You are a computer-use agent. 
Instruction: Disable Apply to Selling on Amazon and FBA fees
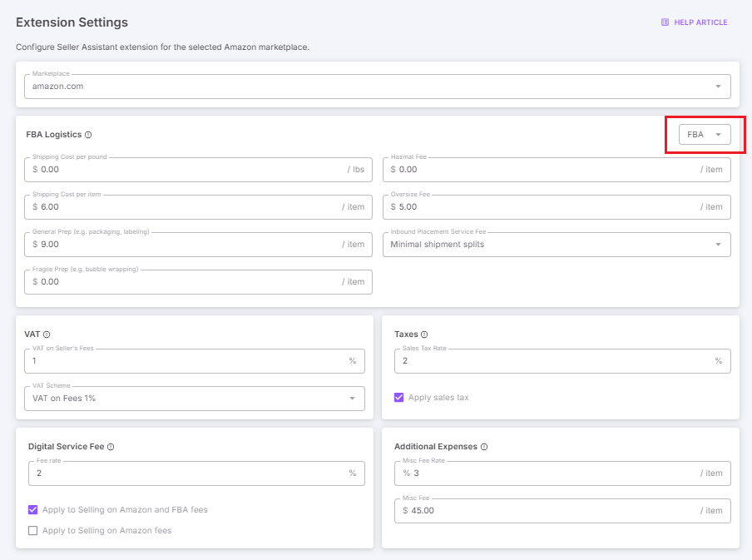[x=33, y=509]
